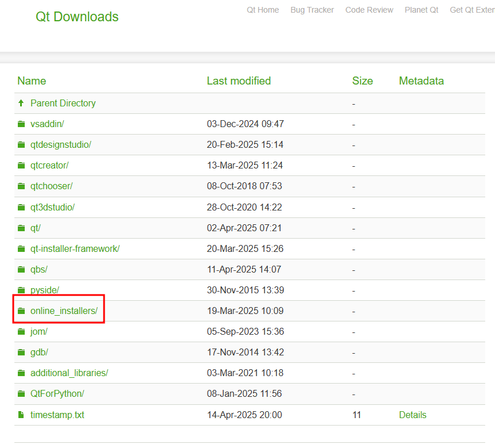
Task: Select date 03-Dec-2024 09:47 for vsaddin
Action: tap(245, 124)
